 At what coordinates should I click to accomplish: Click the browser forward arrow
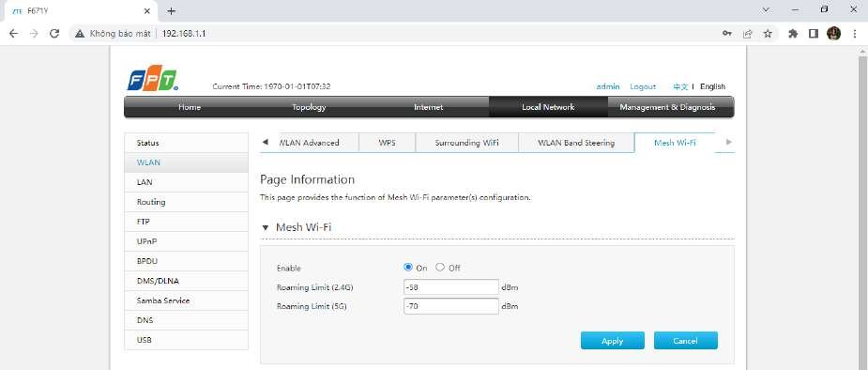34,34
